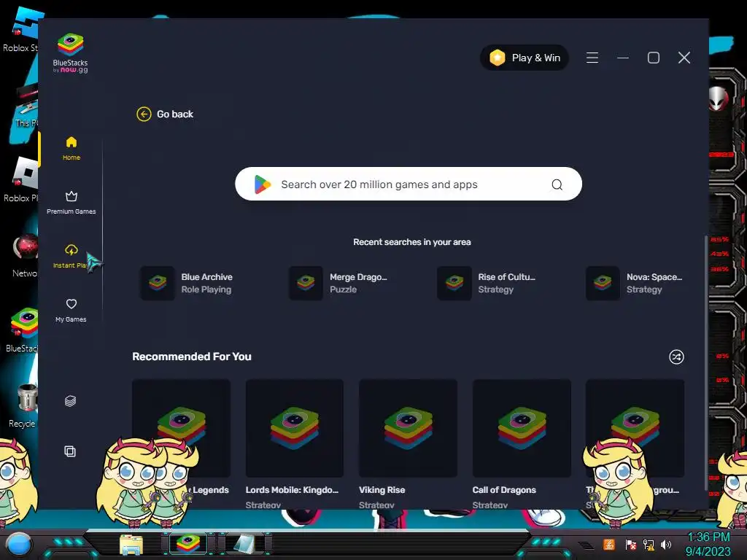Click the Call of Dragons title
The height and width of the screenshot is (560, 747).
click(x=504, y=489)
